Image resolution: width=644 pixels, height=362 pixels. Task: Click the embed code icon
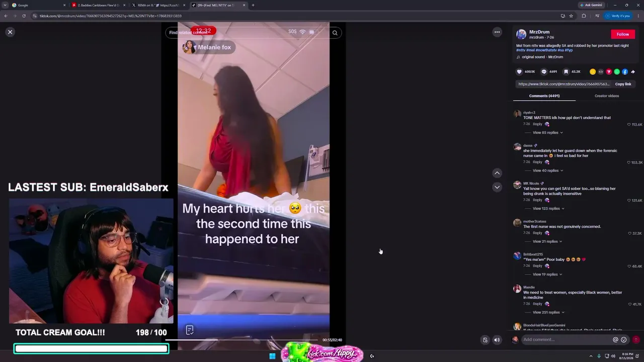pyautogui.click(x=601, y=72)
